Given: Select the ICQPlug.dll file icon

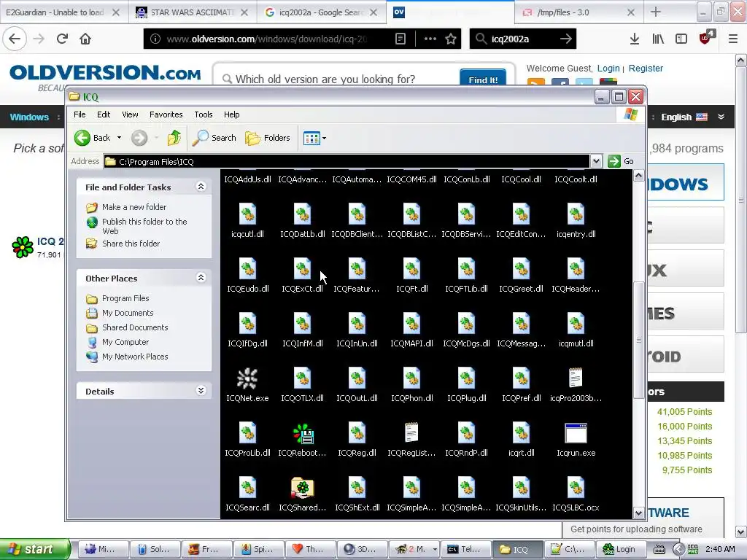Looking at the screenshot, I should pyautogui.click(x=466, y=378).
